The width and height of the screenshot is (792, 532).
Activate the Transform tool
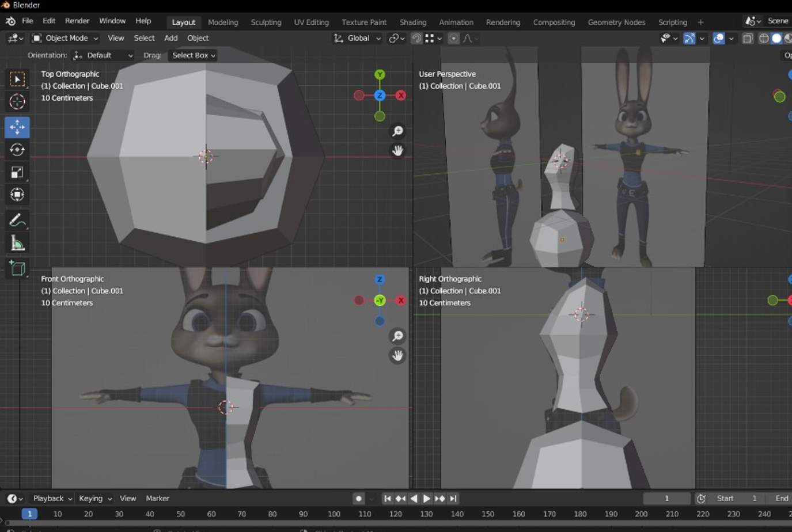[17, 195]
